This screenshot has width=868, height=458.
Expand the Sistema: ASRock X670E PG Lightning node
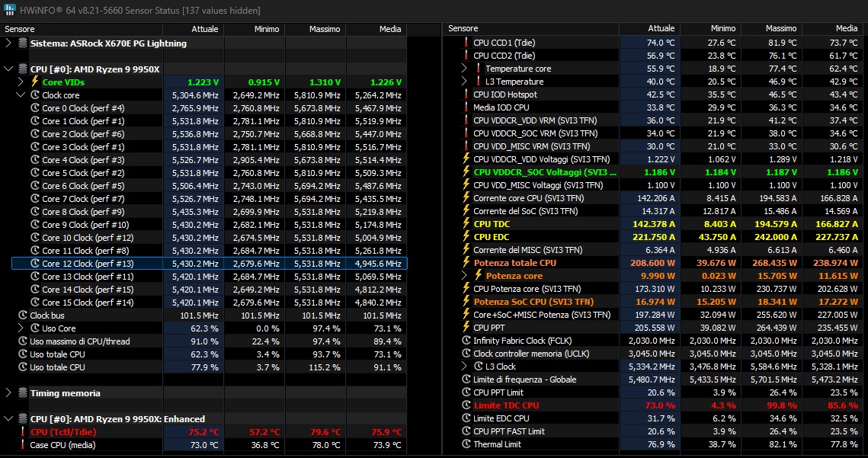(x=8, y=43)
